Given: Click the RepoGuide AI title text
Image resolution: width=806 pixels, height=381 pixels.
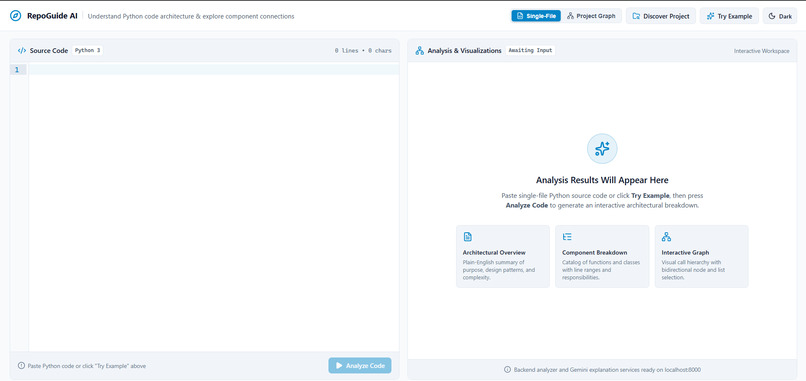Looking at the screenshot, I should [x=52, y=16].
